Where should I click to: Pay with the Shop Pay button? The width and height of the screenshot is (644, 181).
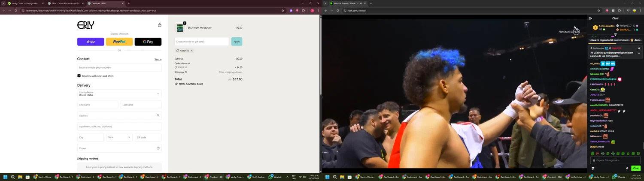(91, 42)
